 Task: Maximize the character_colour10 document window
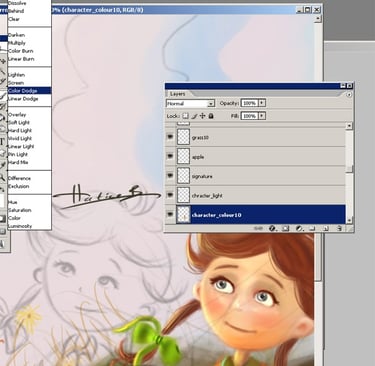click(x=308, y=10)
